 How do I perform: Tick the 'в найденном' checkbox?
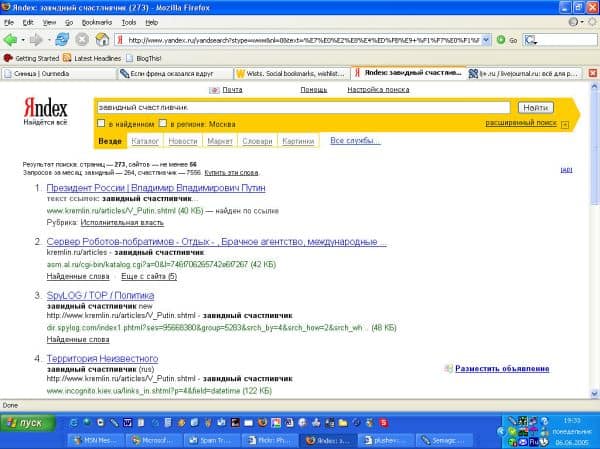(x=101, y=123)
